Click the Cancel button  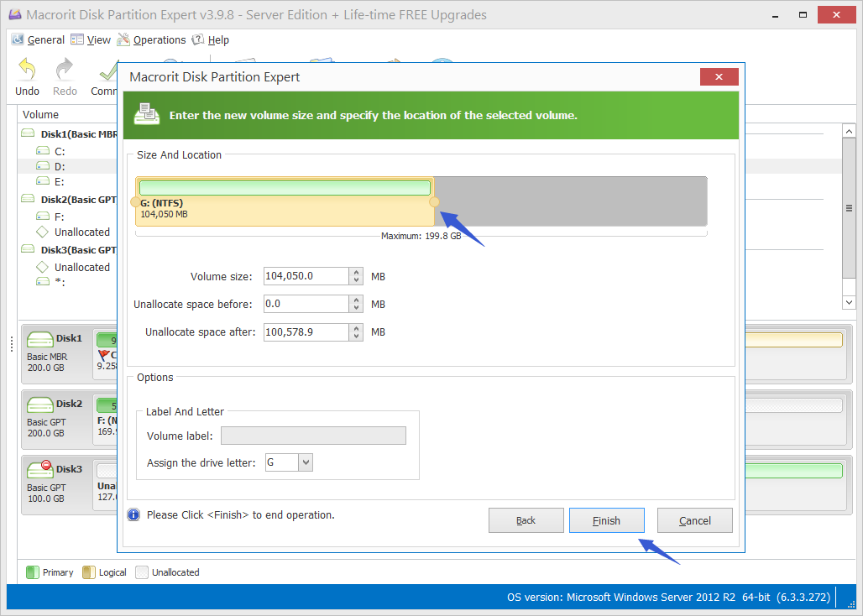pyautogui.click(x=694, y=520)
